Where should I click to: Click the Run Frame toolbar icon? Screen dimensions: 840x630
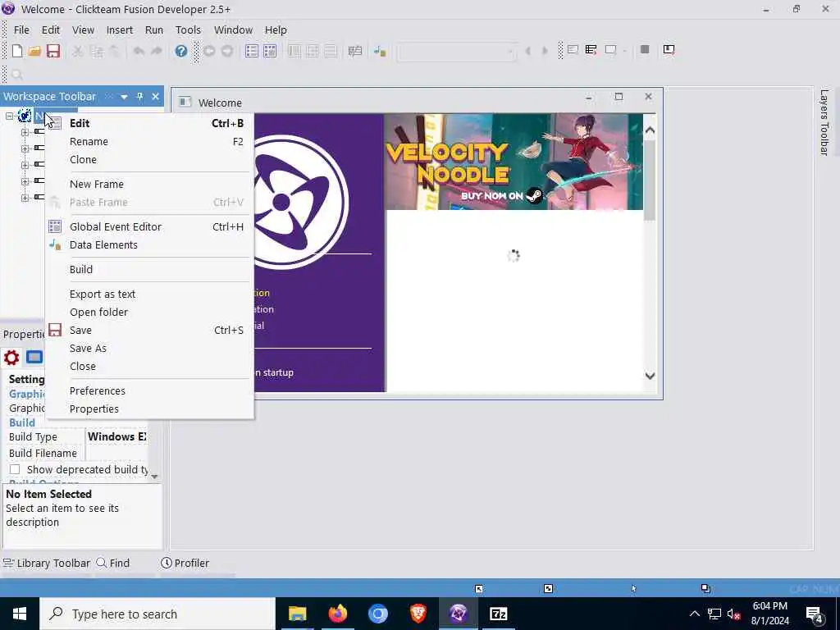610,50
